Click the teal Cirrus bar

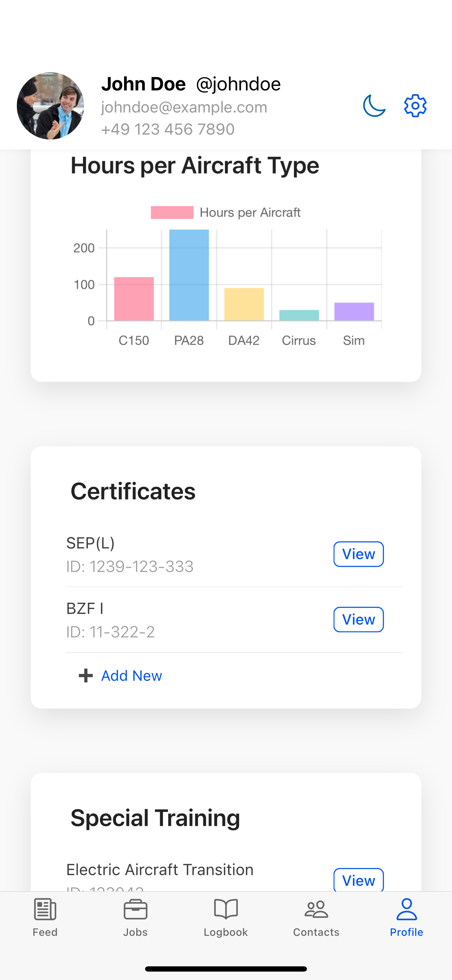299,315
